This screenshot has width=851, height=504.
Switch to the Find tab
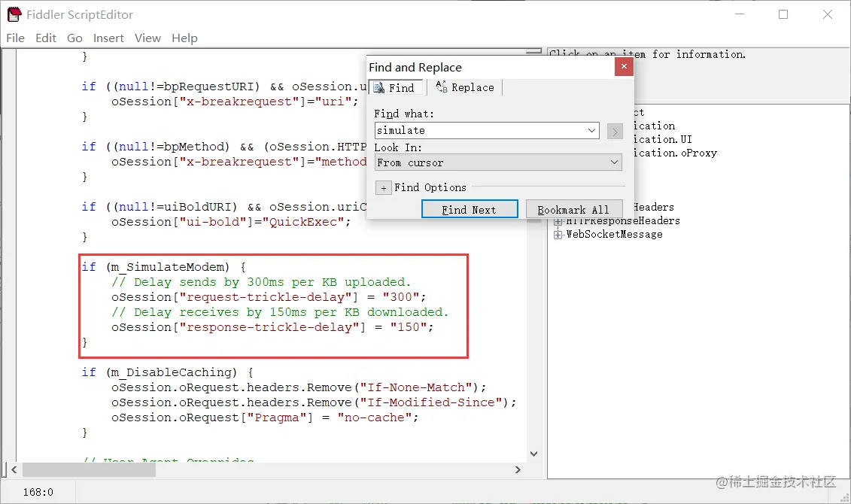coord(394,87)
